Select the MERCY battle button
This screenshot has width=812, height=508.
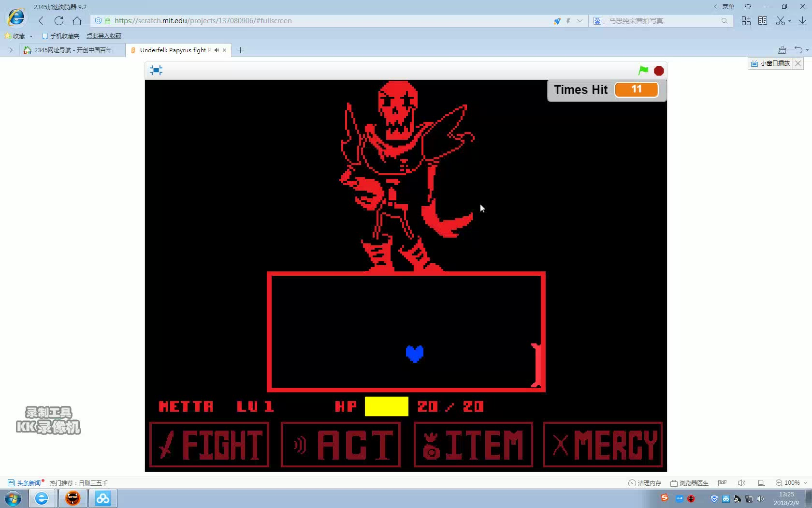click(x=603, y=445)
